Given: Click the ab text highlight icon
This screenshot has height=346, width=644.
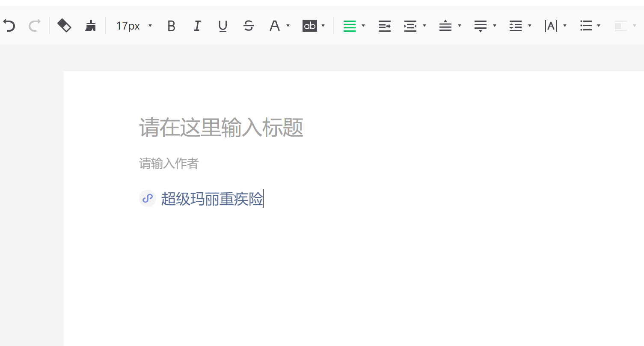Looking at the screenshot, I should click(309, 26).
